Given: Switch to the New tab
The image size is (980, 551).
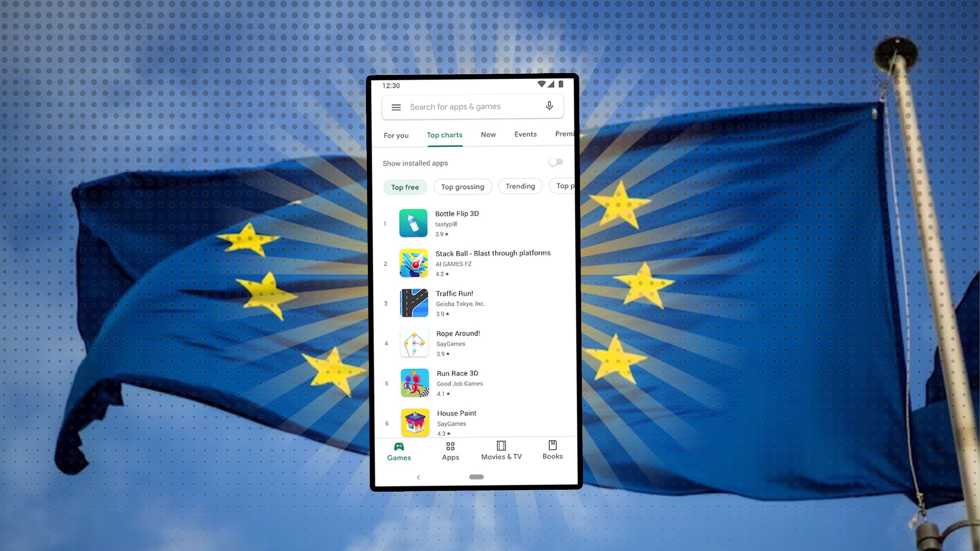Looking at the screenshot, I should [x=488, y=134].
